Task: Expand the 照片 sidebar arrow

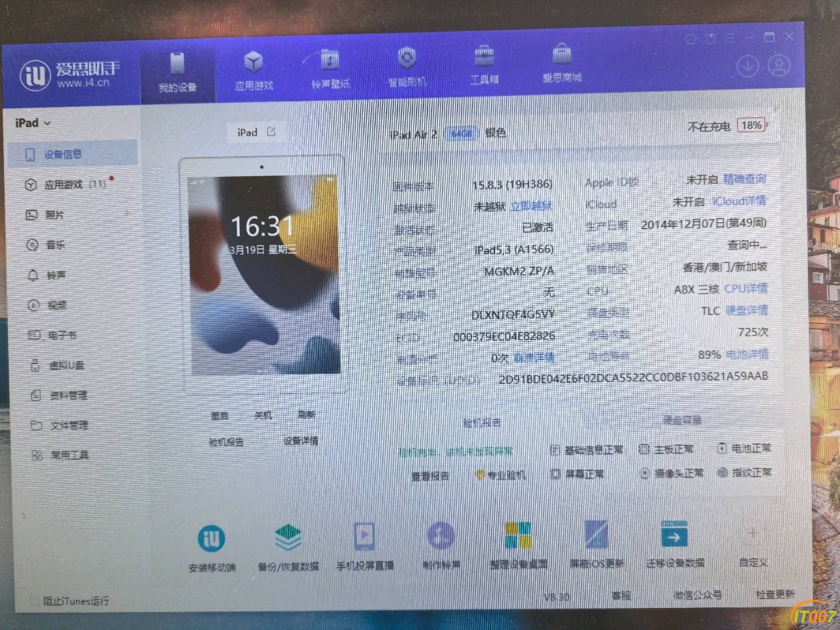Action: click(127, 214)
